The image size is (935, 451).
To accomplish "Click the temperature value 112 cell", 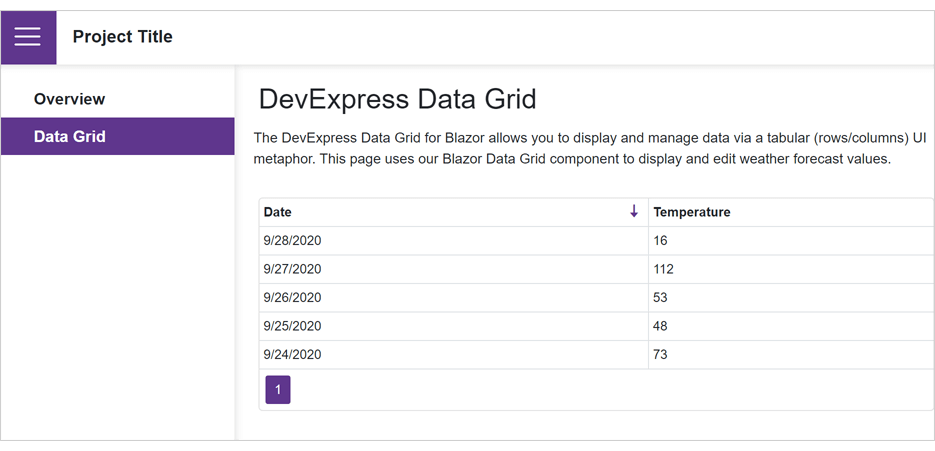I will (x=663, y=269).
